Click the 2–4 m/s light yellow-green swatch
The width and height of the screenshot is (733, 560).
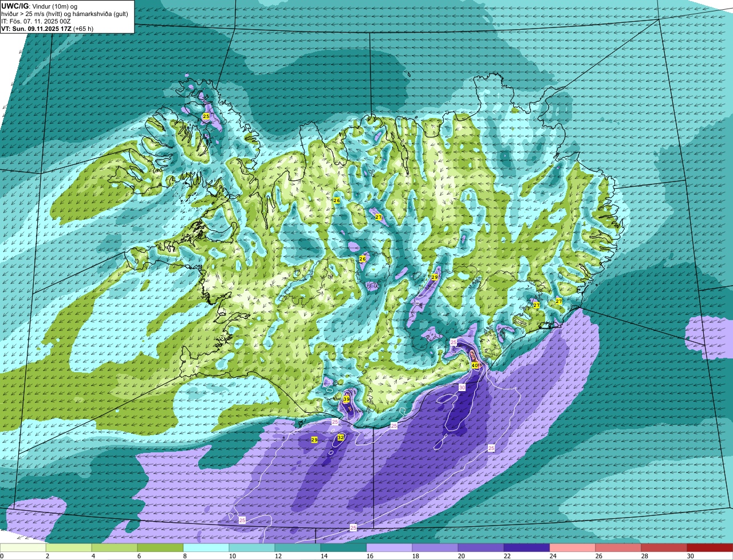point(69,548)
